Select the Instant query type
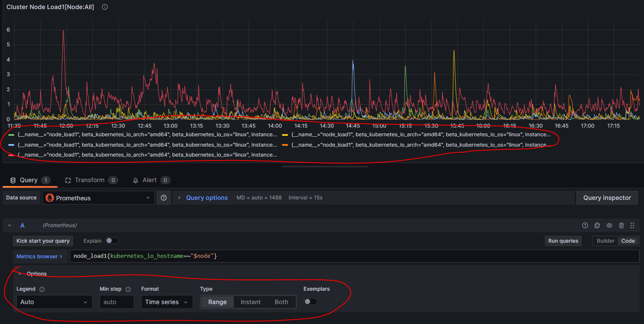The width and height of the screenshot is (644, 324). click(251, 302)
